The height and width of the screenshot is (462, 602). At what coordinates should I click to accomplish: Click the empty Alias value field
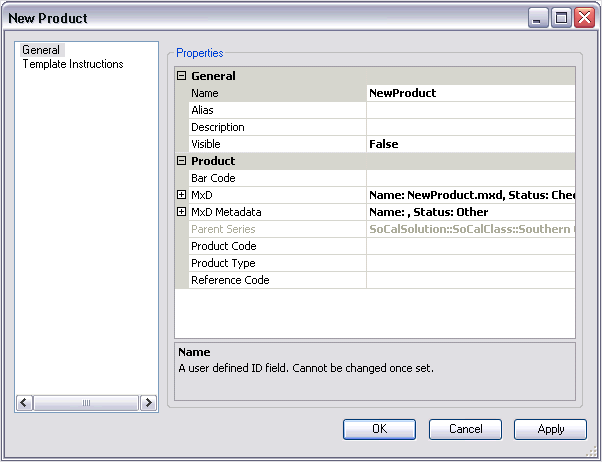(470, 110)
